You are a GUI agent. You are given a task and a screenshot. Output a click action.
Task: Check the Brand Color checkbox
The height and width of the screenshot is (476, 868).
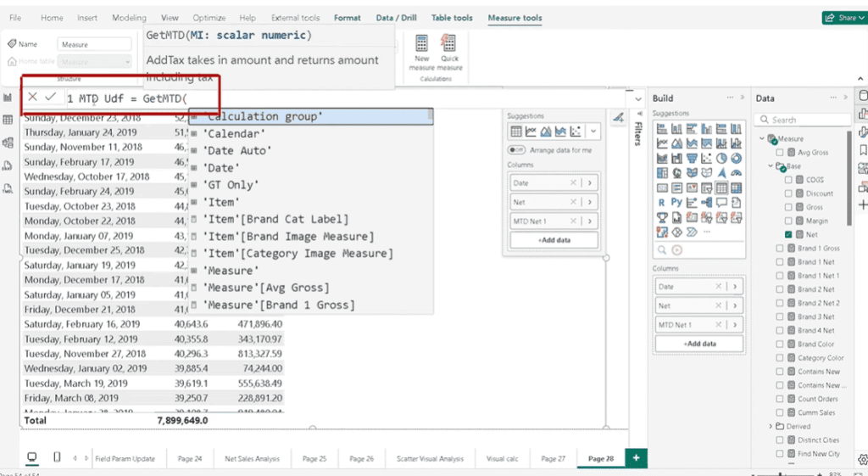780,344
